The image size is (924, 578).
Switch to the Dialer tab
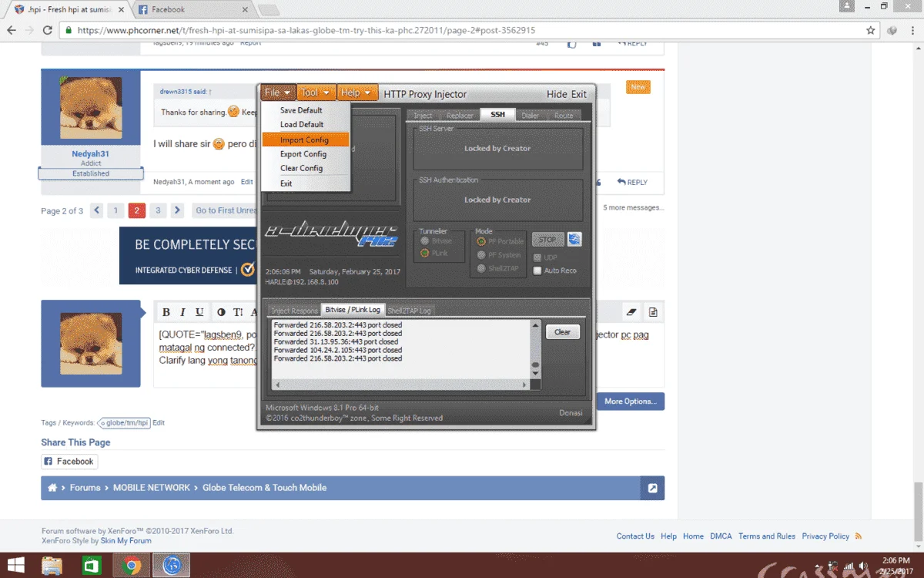(x=530, y=116)
